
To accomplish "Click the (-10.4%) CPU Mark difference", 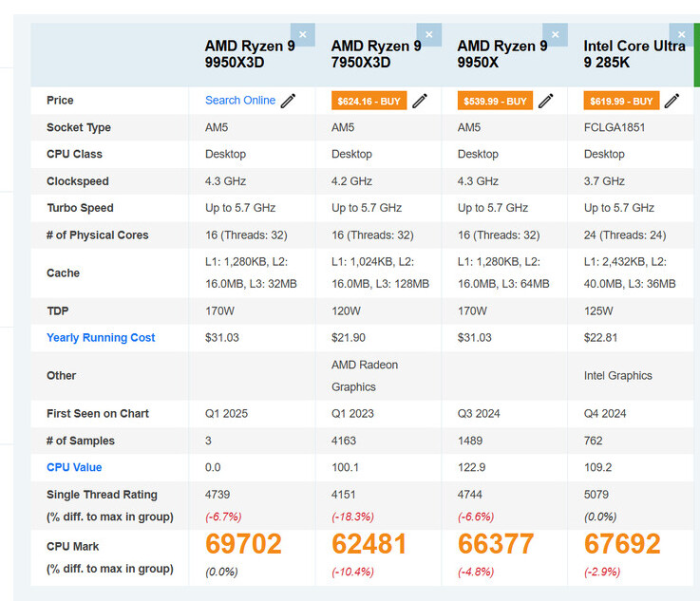I will 352,572.
